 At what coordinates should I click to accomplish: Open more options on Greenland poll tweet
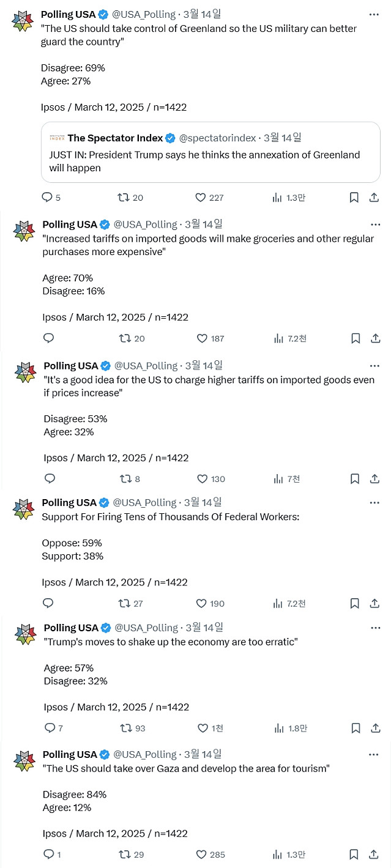(374, 15)
